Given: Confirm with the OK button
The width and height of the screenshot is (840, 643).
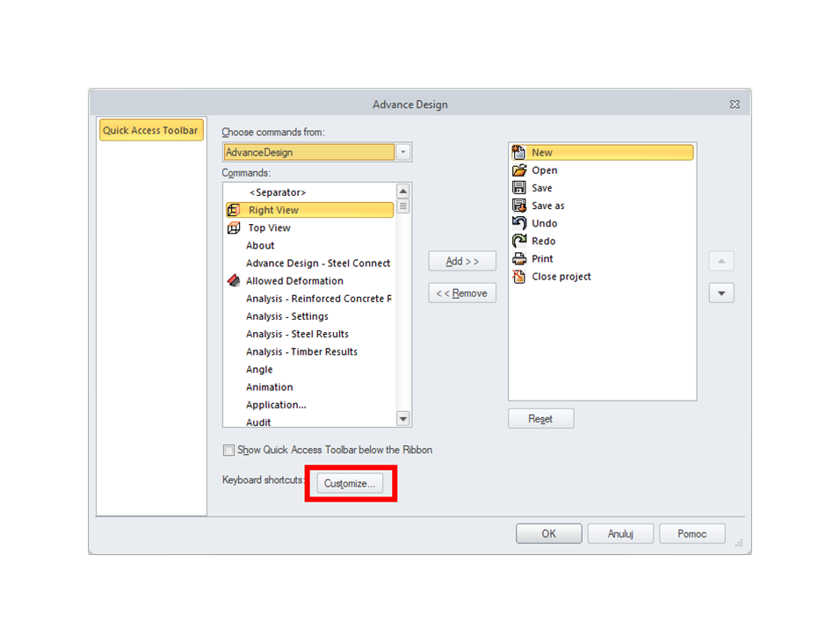Looking at the screenshot, I should point(548,534).
